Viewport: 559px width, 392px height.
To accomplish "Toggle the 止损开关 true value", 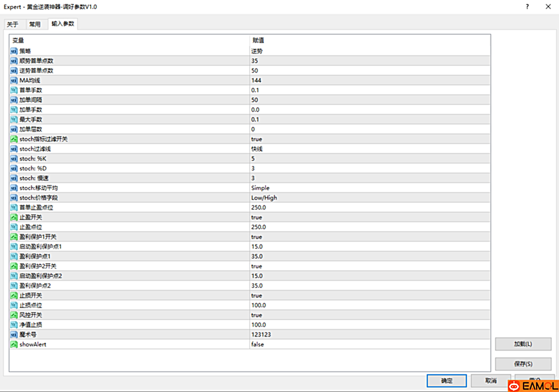I will coord(256,296).
